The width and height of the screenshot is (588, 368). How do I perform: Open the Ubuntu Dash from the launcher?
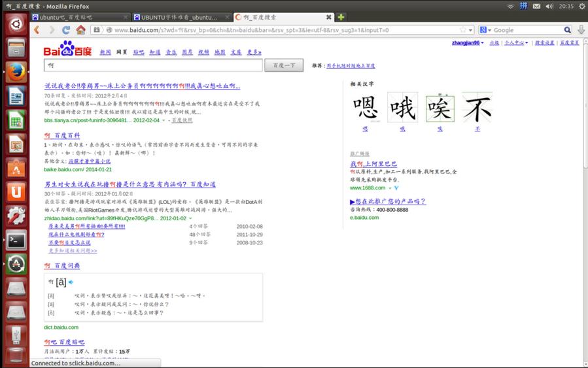point(16,24)
